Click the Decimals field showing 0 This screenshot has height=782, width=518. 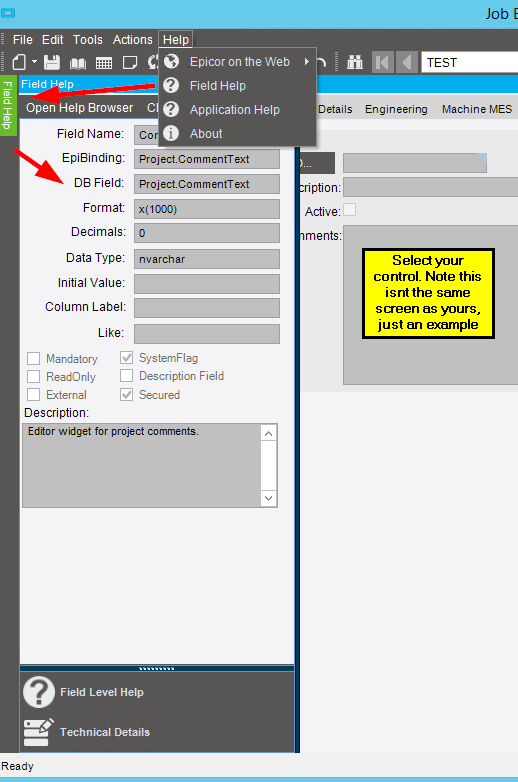pos(207,233)
